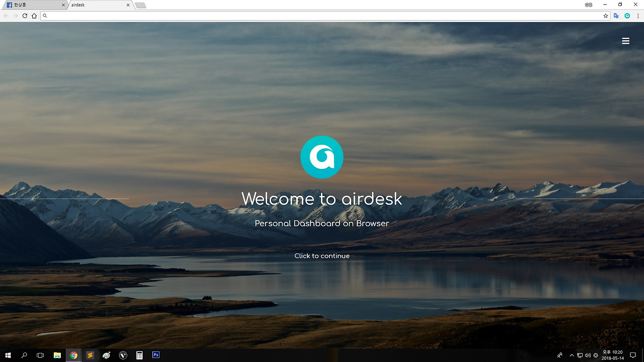
Task: Reload the page with the refresh icon
Action: click(25, 16)
